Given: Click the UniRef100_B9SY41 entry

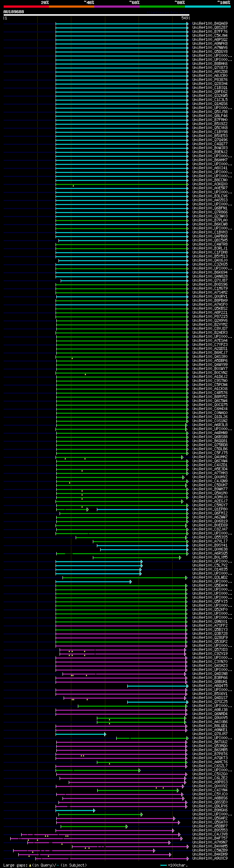Looking at the screenshot, I should click(x=210, y=545).
